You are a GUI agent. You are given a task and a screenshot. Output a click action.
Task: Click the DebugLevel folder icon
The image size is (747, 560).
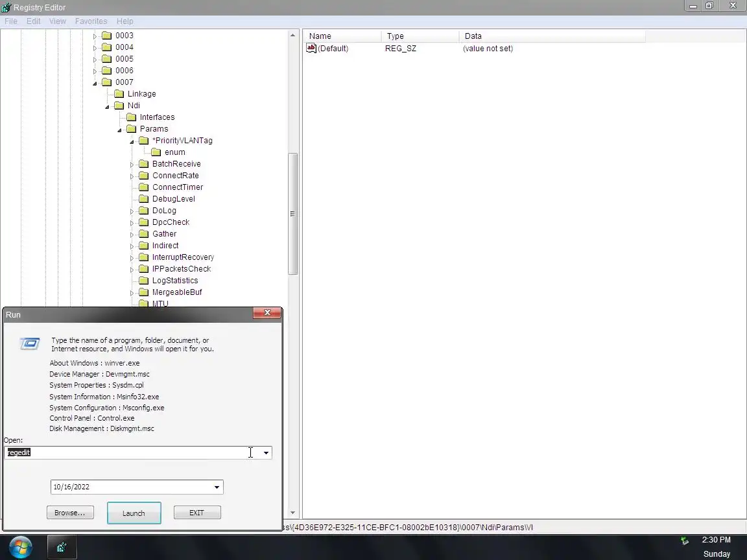[x=144, y=199]
